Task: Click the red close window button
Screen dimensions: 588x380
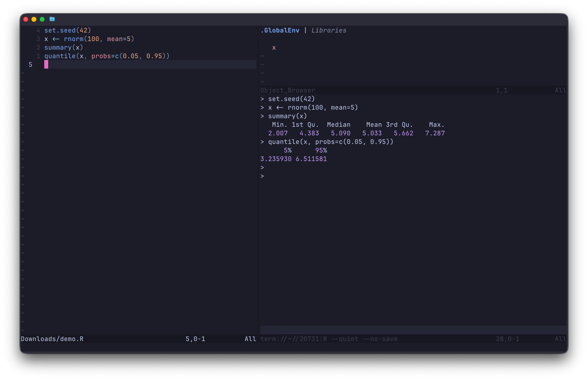Action: [x=26, y=19]
